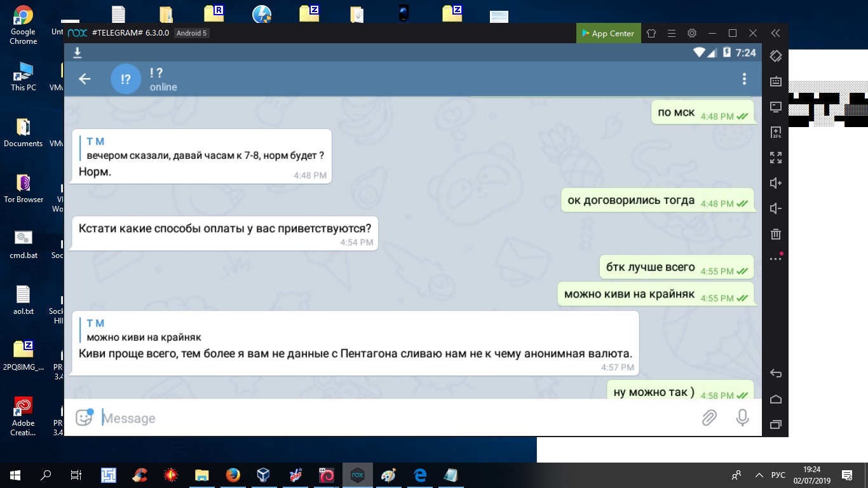This screenshot has width=868, height=488.
Task: Click the Nox install APK icon
Action: click(775, 132)
